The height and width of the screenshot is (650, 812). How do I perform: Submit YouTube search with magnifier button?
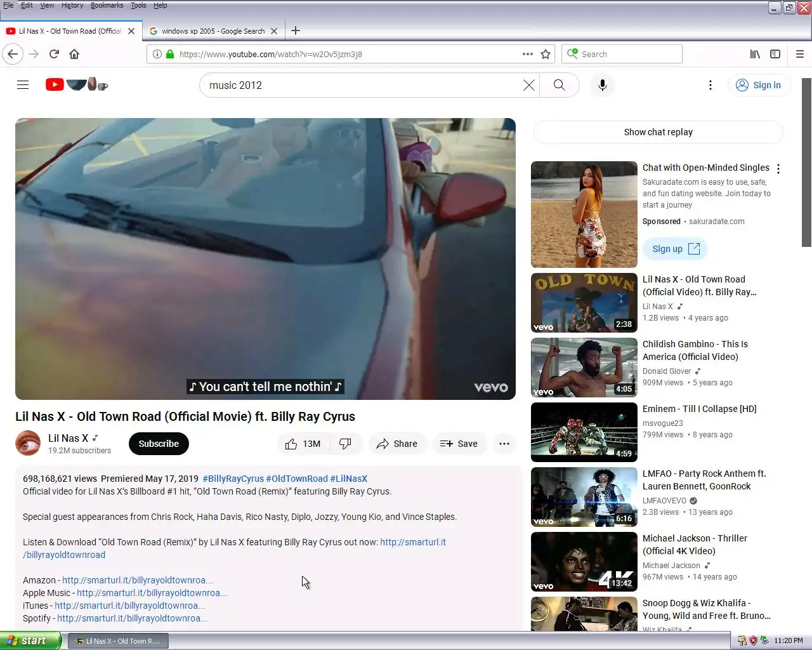[x=559, y=85]
